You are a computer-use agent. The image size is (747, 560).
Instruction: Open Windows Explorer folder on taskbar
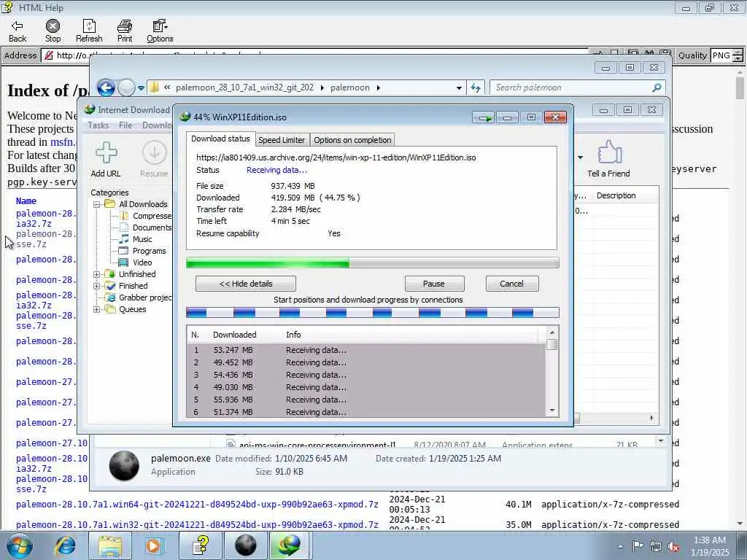coord(111,545)
